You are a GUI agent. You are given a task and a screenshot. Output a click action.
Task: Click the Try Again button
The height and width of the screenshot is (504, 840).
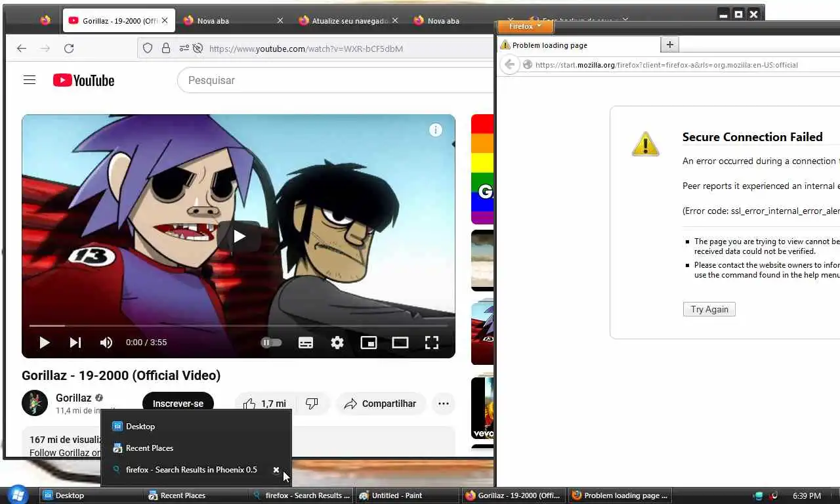click(x=709, y=309)
